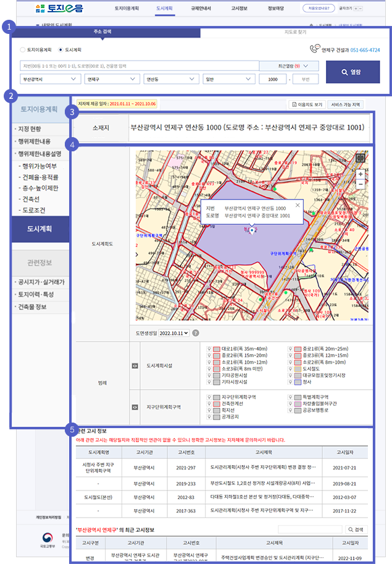Toggle visibility eye for 도시계획시설 legend

click(135, 366)
